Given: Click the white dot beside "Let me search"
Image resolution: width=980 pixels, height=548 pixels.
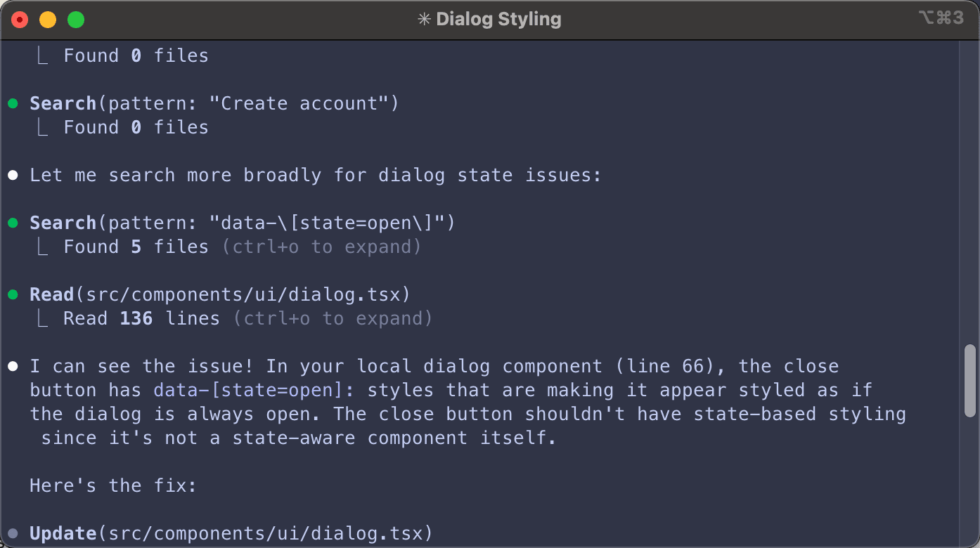Looking at the screenshot, I should (x=13, y=176).
